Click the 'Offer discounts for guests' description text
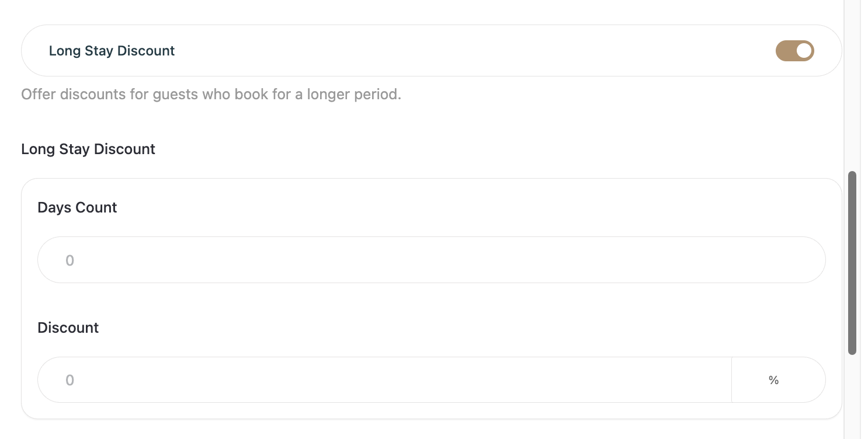Viewport: 868px width, 439px height. coord(211,95)
